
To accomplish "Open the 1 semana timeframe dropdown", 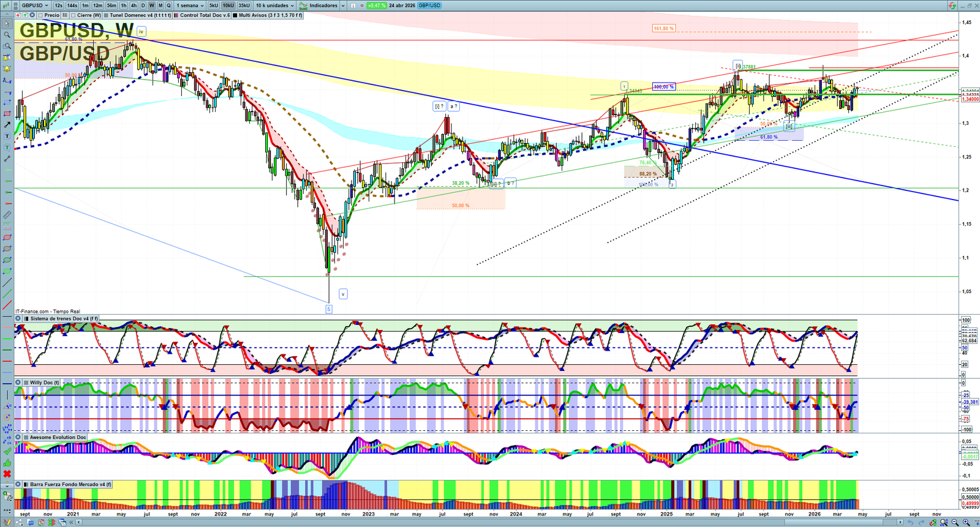I will [191, 6].
